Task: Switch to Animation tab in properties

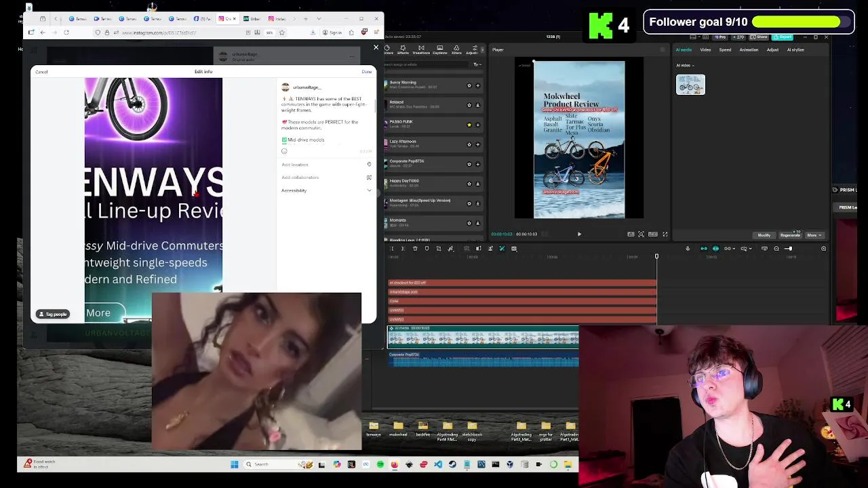Action: [x=749, y=49]
